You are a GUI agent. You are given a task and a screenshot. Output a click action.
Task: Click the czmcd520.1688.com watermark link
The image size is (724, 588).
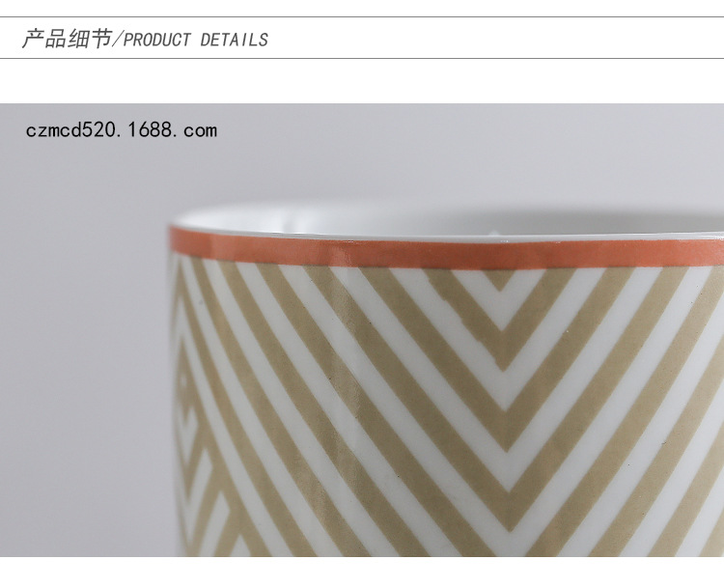click(x=121, y=130)
